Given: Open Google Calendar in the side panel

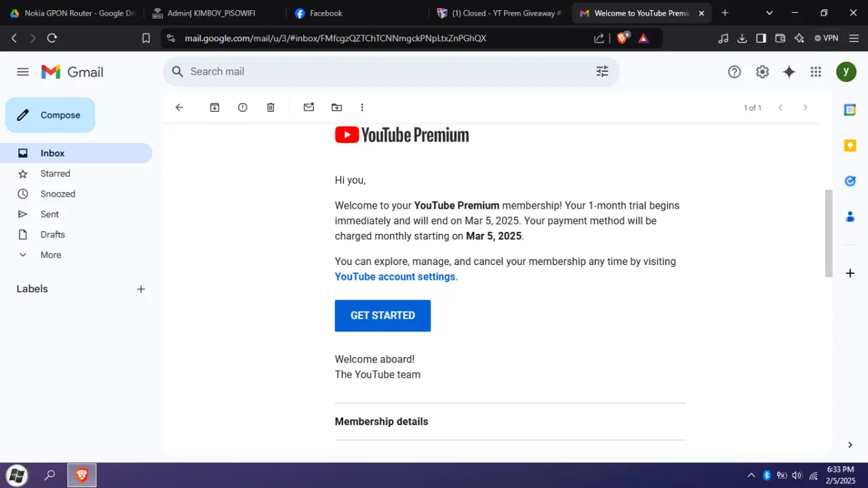Looking at the screenshot, I should (x=850, y=110).
